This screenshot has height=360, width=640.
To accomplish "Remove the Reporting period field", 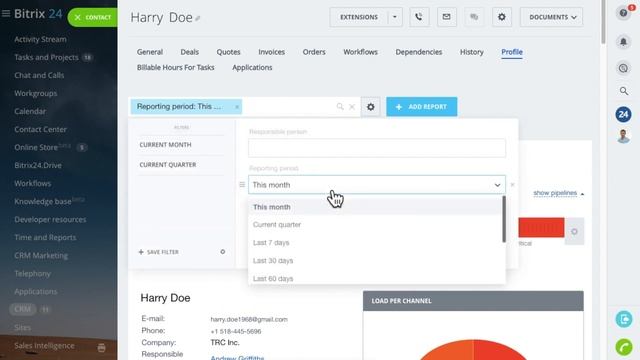I will pos(512,185).
